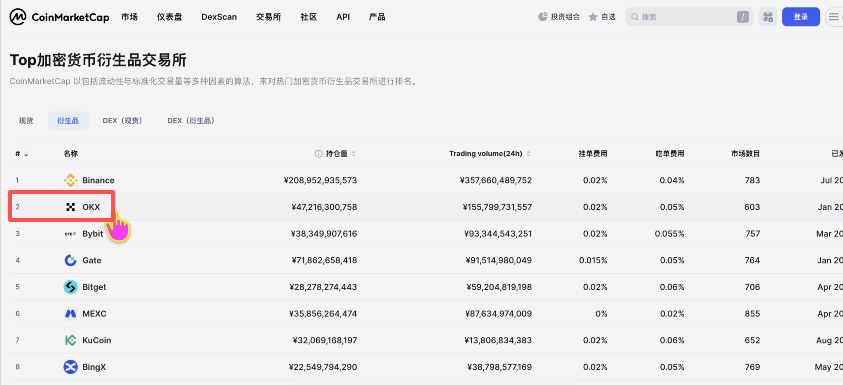This screenshot has height=385, width=843.
Task: Select KuCoin volume ¥13,806,834,383
Action: point(498,340)
